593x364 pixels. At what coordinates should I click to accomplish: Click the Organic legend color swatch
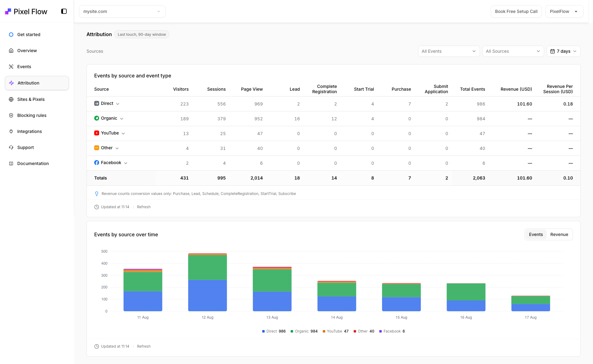[x=292, y=331]
